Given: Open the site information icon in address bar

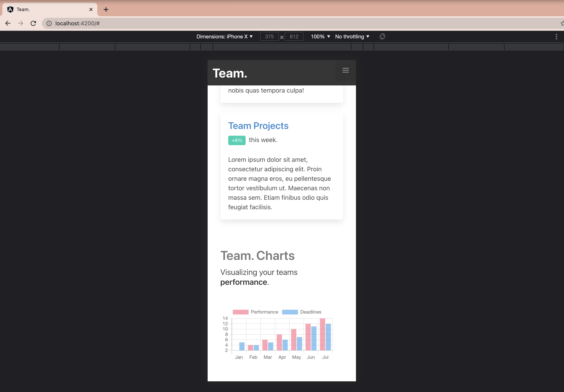Looking at the screenshot, I should pos(49,23).
